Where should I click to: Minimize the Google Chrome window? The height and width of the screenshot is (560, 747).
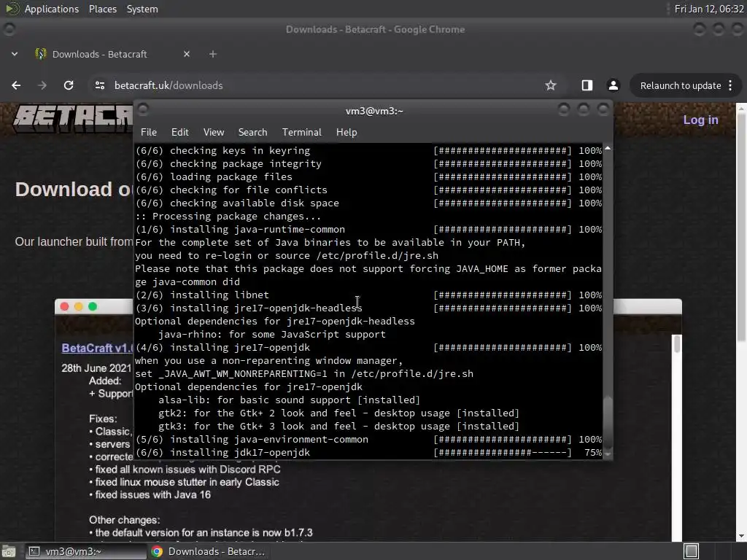coord(699,29)
